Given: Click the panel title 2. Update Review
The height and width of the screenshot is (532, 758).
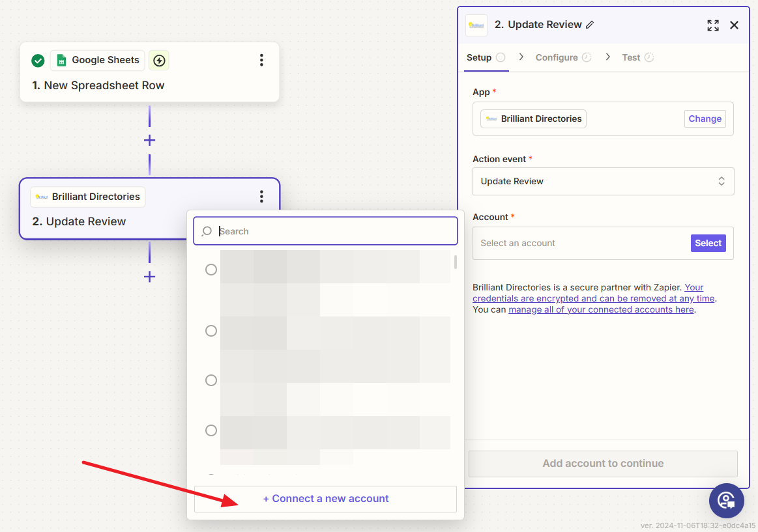Looking at the screenshot, I should click(538, 25).
